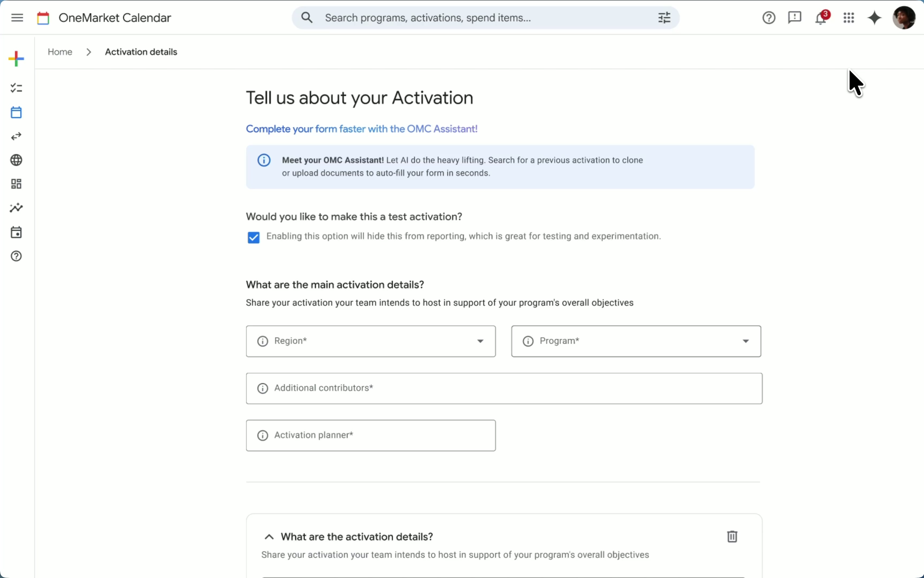Click the colorful plus create button
This screenshot has height=578, width=924.
[16, 59]
